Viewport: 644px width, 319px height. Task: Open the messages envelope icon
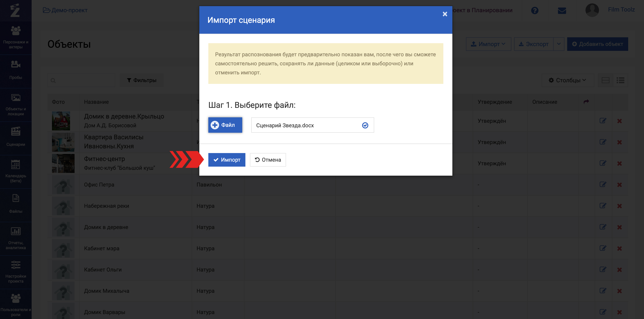click(562, 10)
